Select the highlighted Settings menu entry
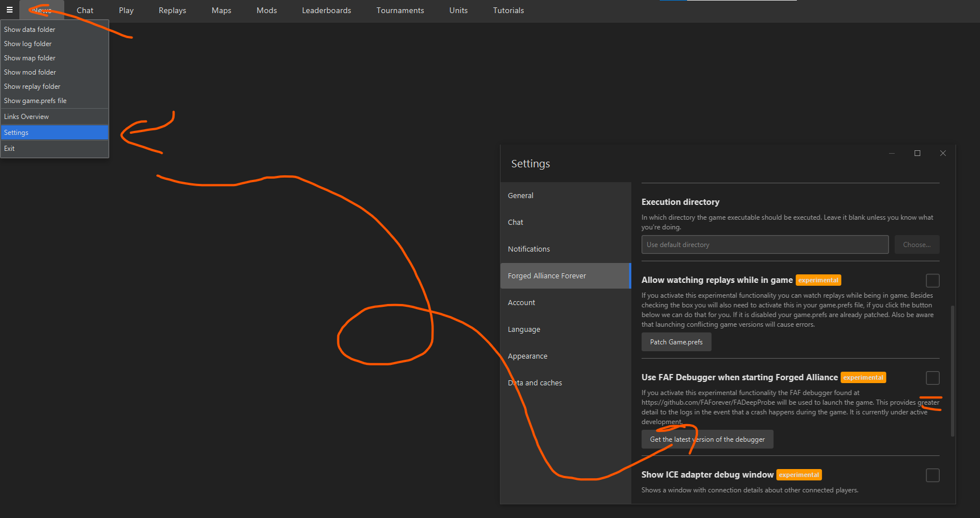This screenshot has height=518, width=980. coord(55,133)
